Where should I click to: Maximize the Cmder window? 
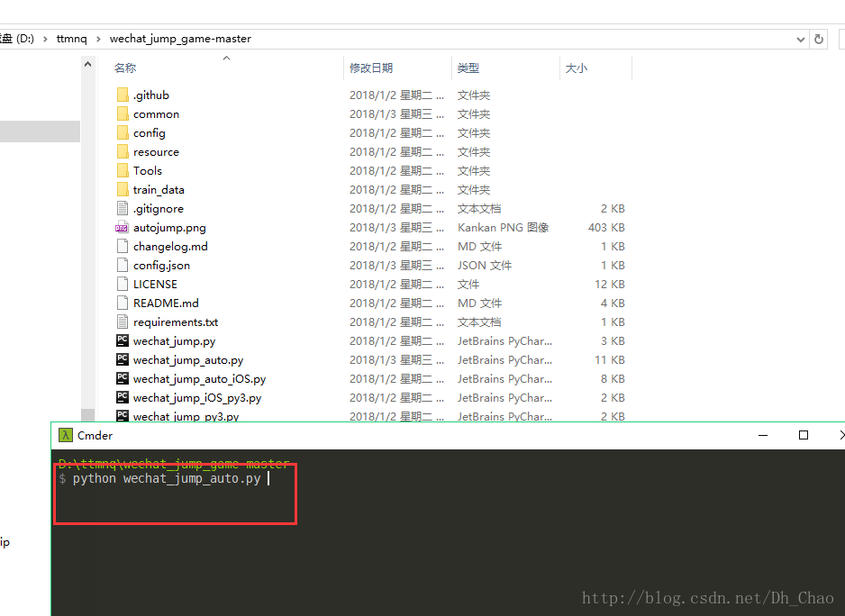pyautogui.click(x=804, y=435)
